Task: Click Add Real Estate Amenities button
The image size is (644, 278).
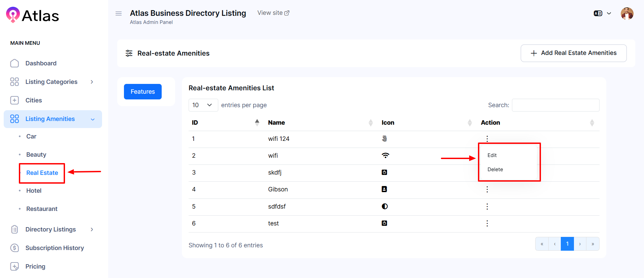Action: click(x=573, y=53)
